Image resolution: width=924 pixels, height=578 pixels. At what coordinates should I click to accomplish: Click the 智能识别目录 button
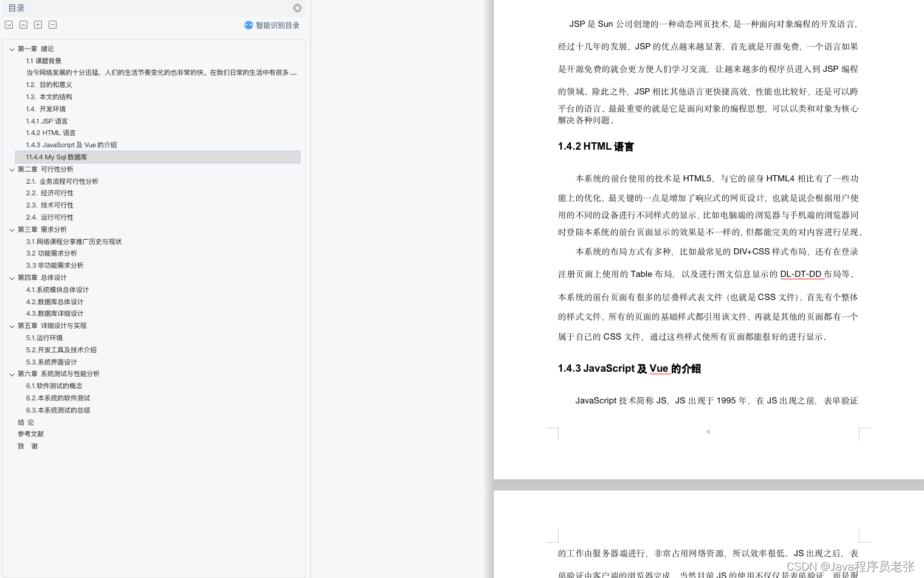pos(272,26)
